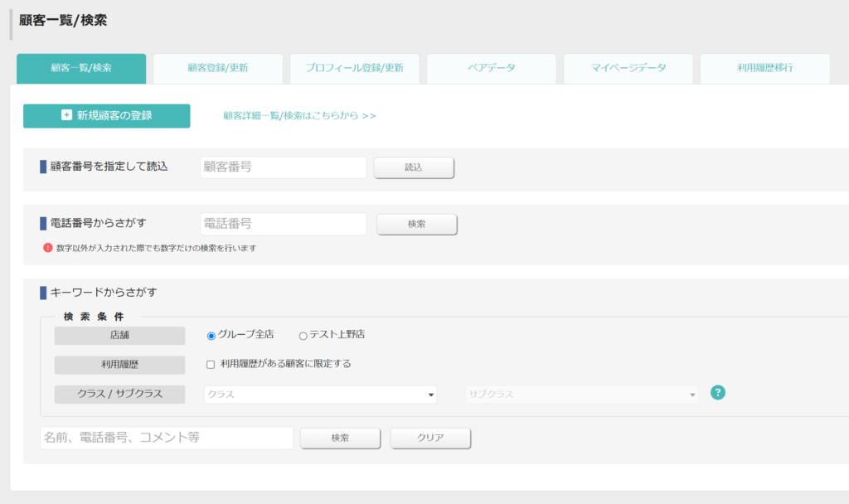The height and width of the screenshot is (504, 849).
Task: Click the 名前、電話番号、コメント等 keyword field
Action: tap(167, 438)
